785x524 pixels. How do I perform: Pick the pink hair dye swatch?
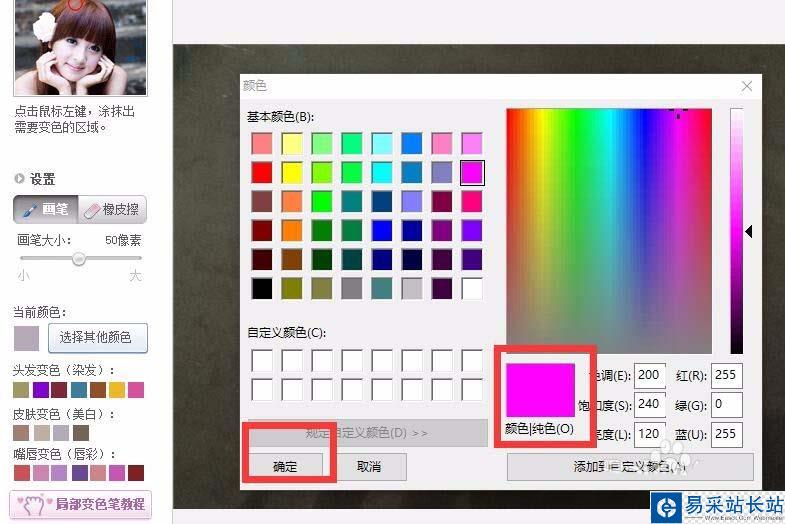click(x=136, y=390)
